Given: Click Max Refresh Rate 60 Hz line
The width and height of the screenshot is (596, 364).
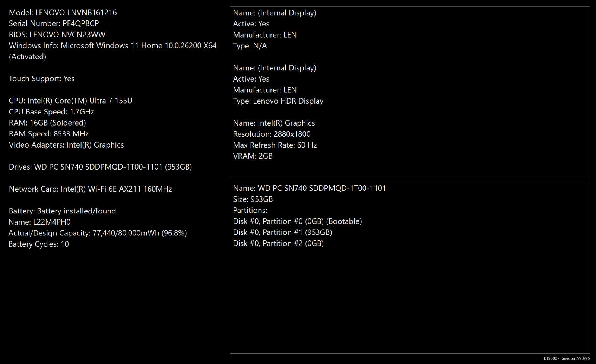Looking at the screenshot, I should (275, 145).
